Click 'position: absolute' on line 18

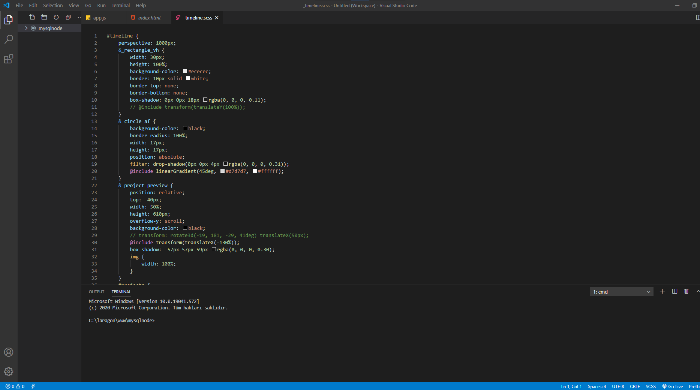click(157, 157)
